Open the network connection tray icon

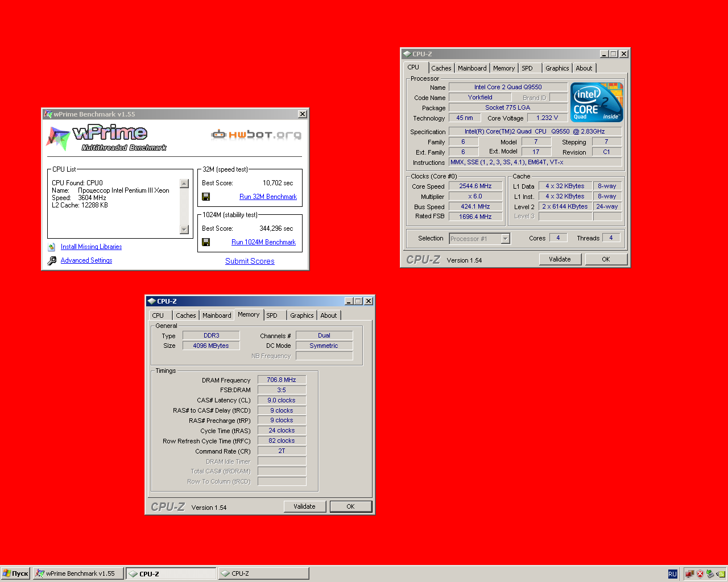[689, 574]
